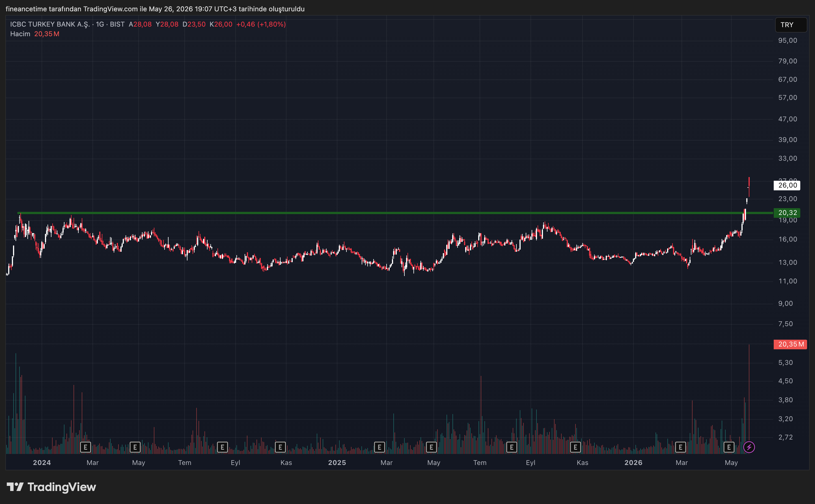Open the E marker at May 2026
Image resolution: width=815 pixels, height=504 pixels.
(x=729, y=447)
